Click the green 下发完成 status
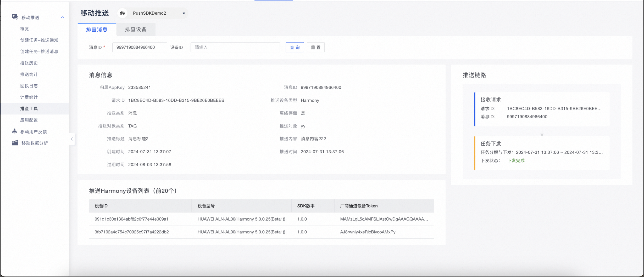The width and height of the screenshot is (644, 277). click(x=516, y=160)
